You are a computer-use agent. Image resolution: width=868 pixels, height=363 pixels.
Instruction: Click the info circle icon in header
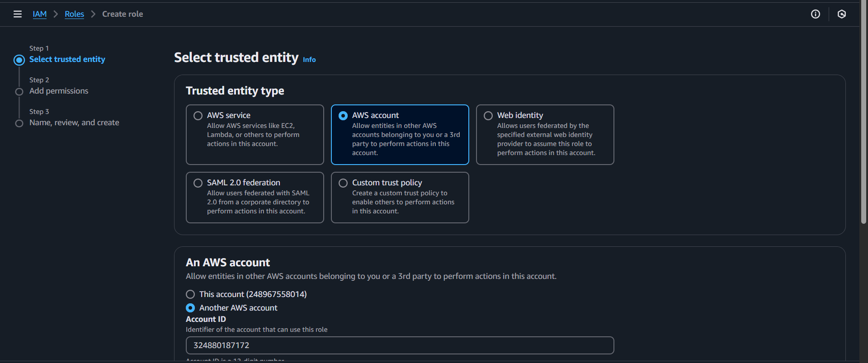click(x=815, y=14)
